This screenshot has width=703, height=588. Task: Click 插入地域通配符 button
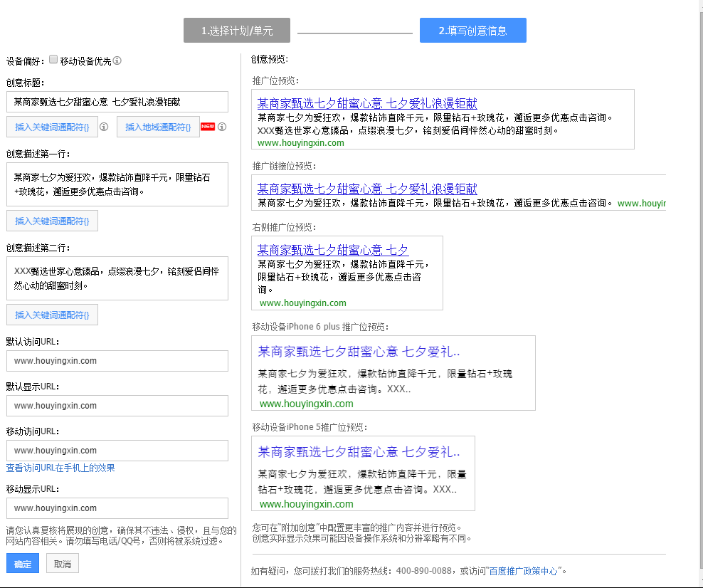tap(158, 127)
